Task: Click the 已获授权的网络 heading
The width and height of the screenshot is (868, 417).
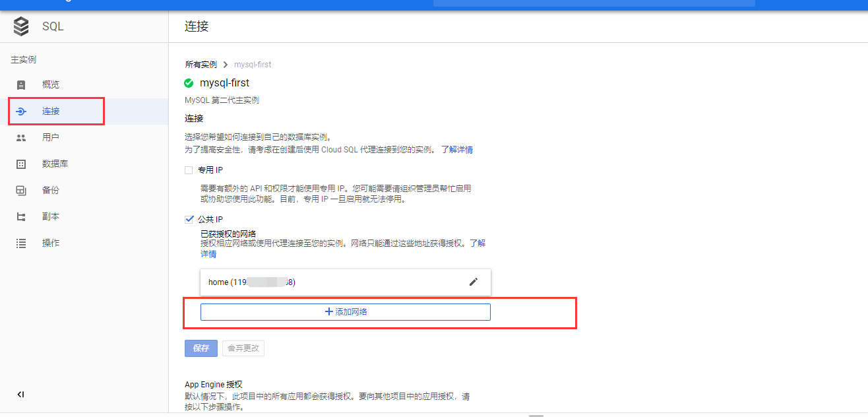Action: coord(228,234)
